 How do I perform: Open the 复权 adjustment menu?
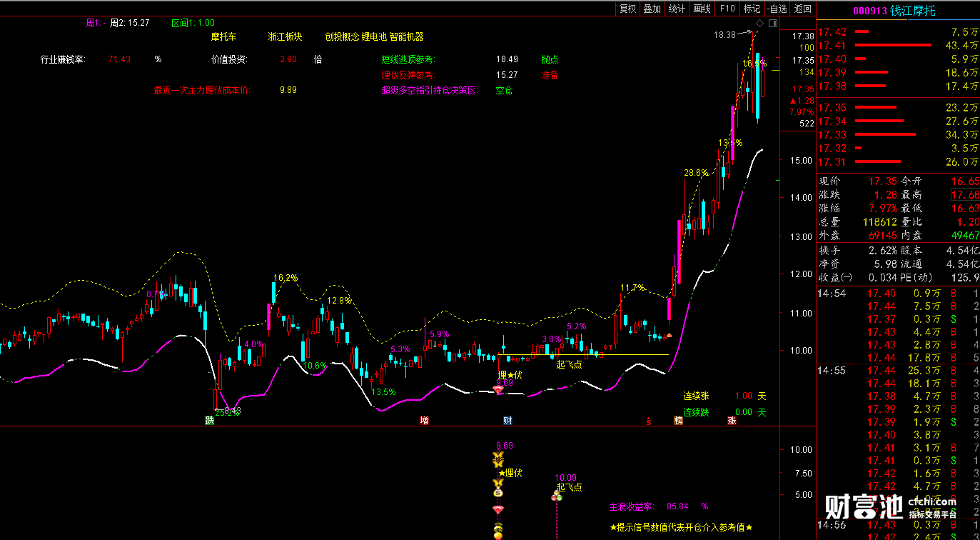pos(627,9)
